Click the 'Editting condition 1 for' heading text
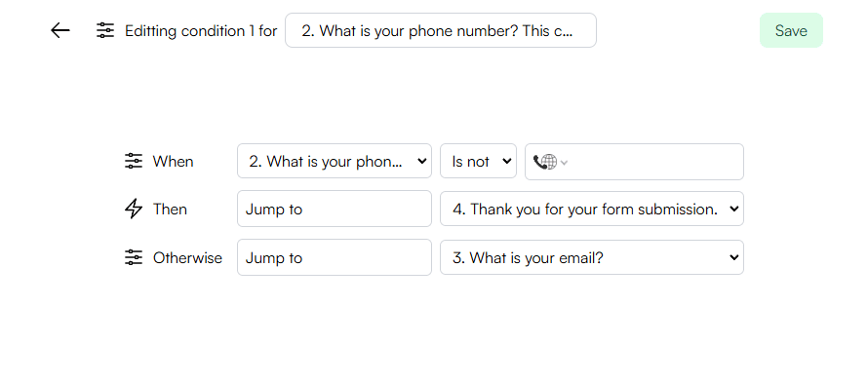Viewport: 868px width, 382px height. click(x=201, y=31)
